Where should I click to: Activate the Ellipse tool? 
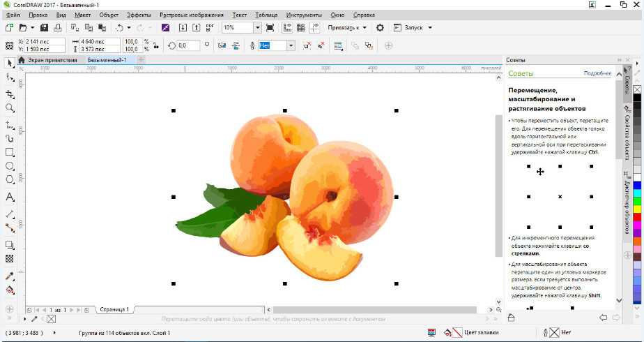pos(10,166)
